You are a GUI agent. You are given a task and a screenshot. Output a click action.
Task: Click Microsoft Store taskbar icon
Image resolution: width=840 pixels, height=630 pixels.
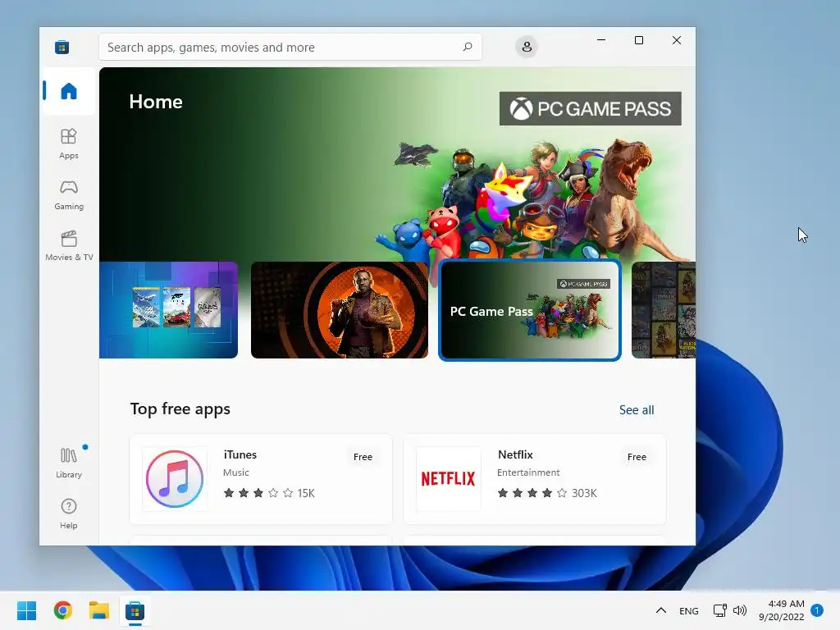pyautogui.click(x=135, y=610)
